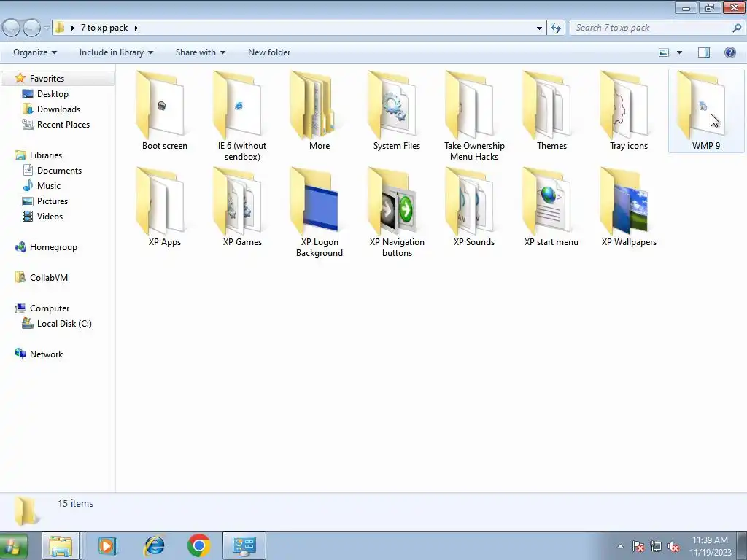Viewport: 747px width, 560px height.
Task: Open the recent pages dropdown arrow
Action: tap(46, 28)
